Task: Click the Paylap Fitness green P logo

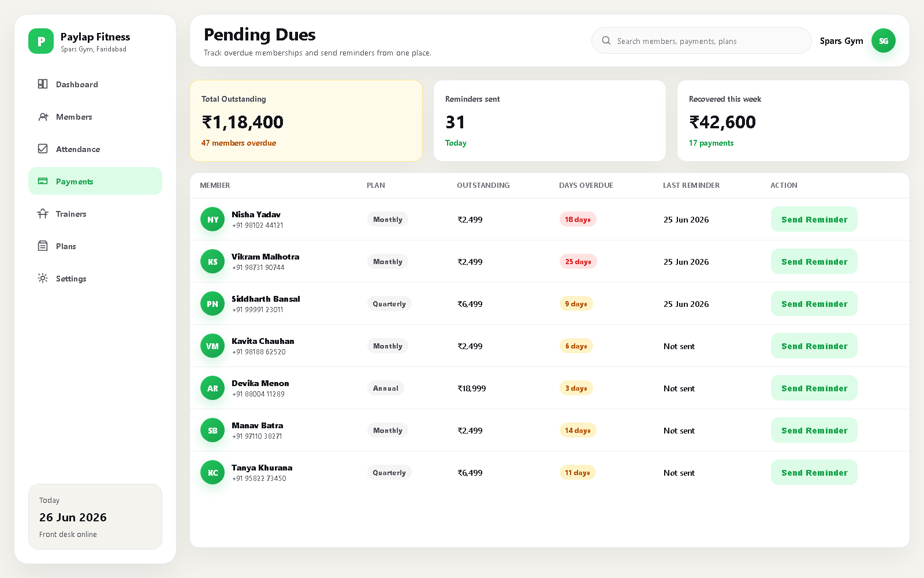Action: click(41, 41)
